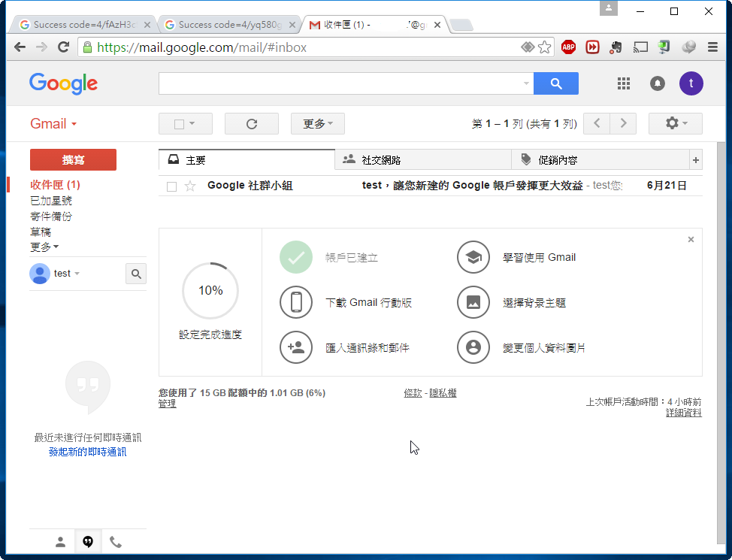Add a new inbox tab with plus
This screenshot has height=560, width=732.
click(696, 160)
